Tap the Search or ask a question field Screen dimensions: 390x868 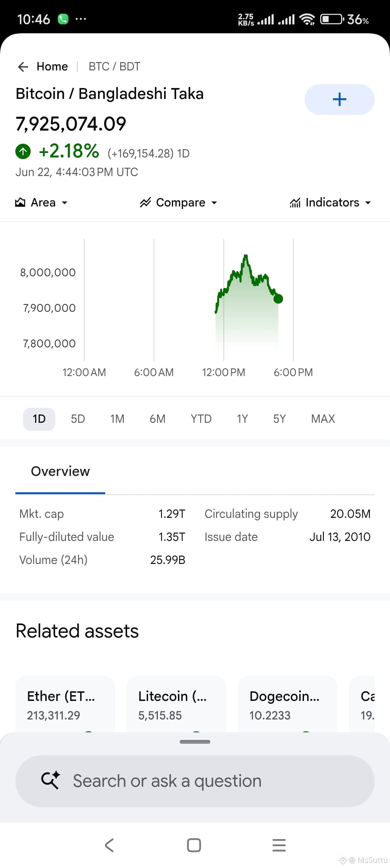[195, 781]
